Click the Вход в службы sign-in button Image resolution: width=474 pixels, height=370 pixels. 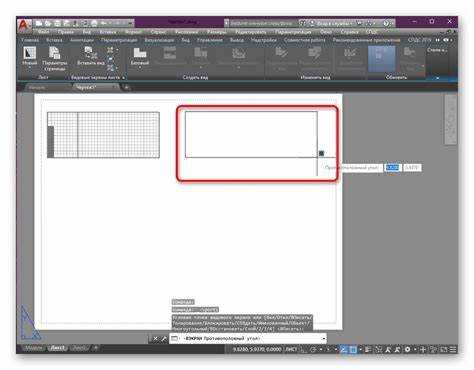pyautogui.click(x=329, y=23)
